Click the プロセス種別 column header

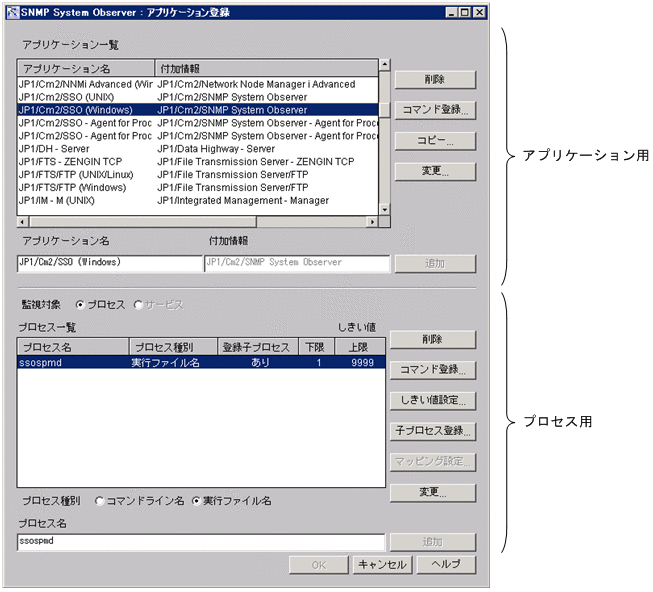174,347
